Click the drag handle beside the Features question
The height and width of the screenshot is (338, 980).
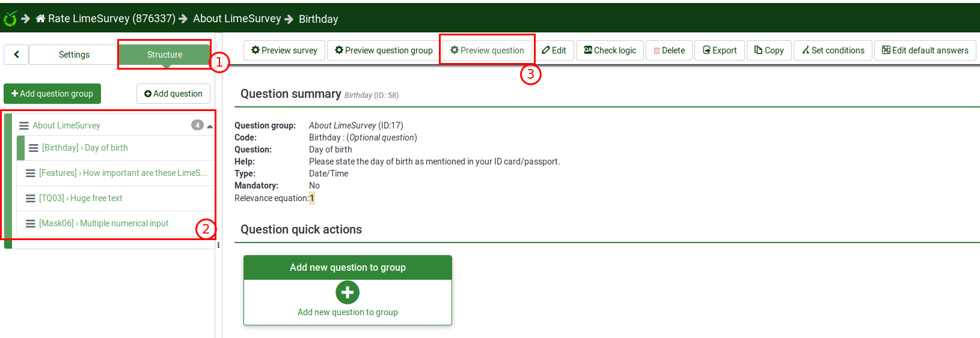point(30,173)
